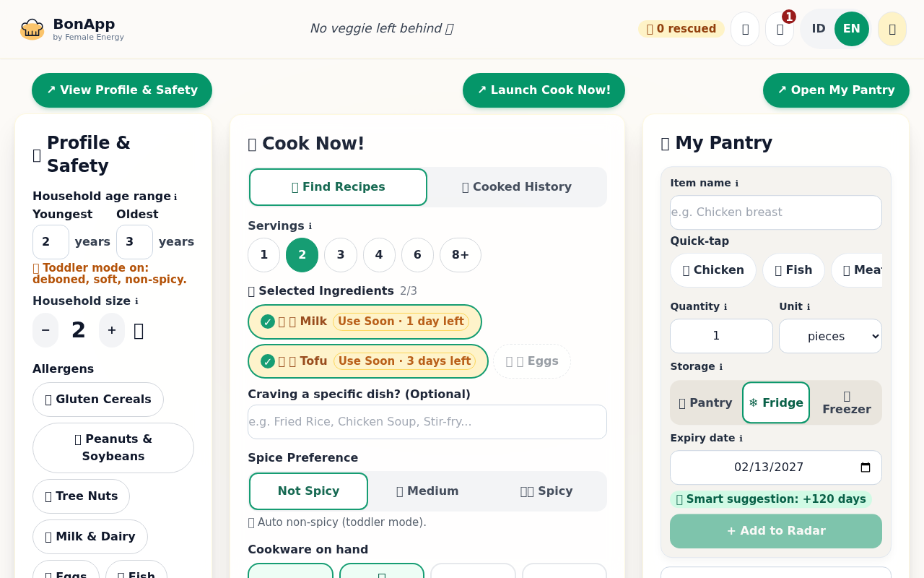The height and width of the screenshot is (578, 924).
Task: Increase household size with the plus button
Action: point(112,330)
